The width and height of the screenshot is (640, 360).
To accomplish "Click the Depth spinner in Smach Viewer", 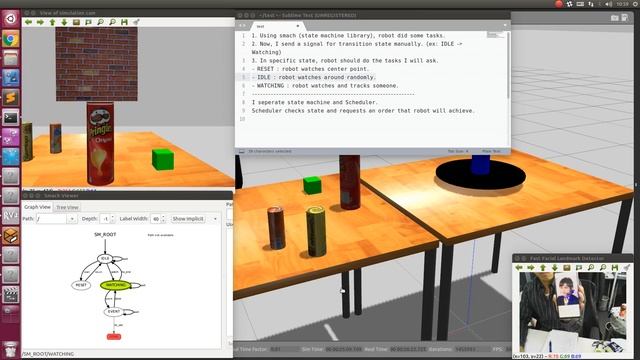I will pyautogui.click(x=107, y=219).
